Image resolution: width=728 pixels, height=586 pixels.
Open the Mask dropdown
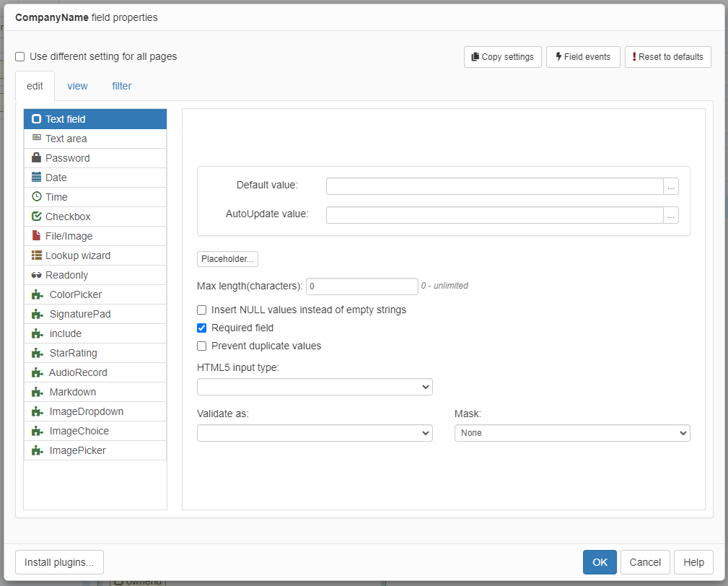(572, 433)
